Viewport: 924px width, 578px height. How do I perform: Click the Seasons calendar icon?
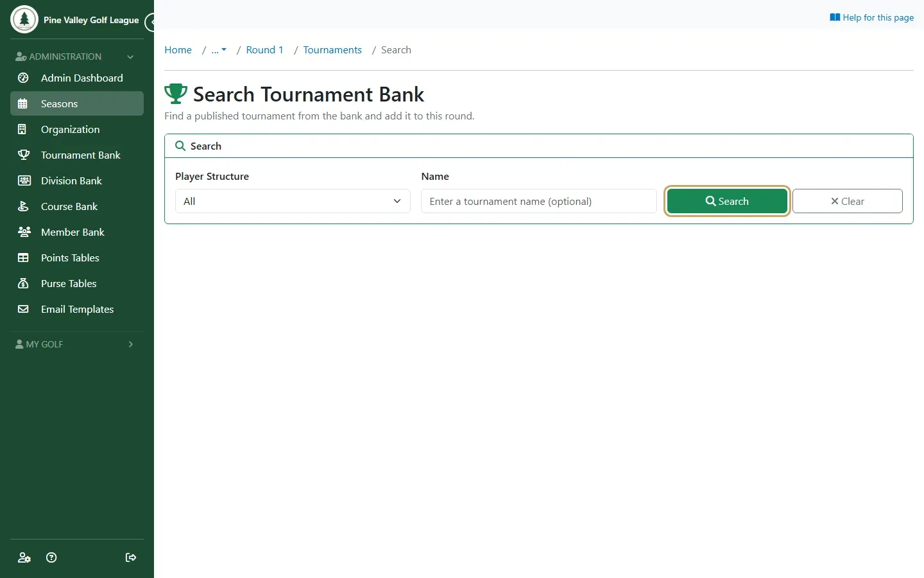point(23,103)
